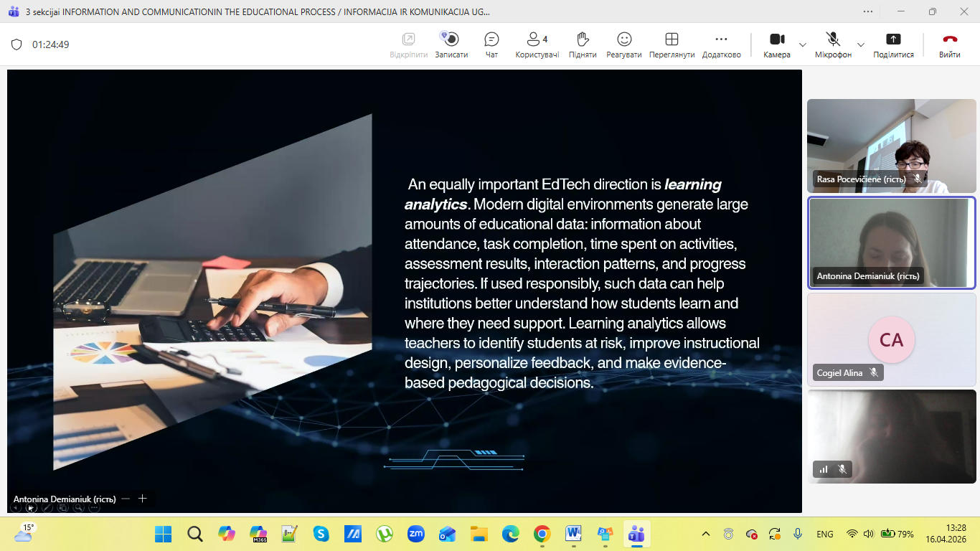Open the Chat panel
980x551 pixels.
pyautogui.click(x=491, y=44)
